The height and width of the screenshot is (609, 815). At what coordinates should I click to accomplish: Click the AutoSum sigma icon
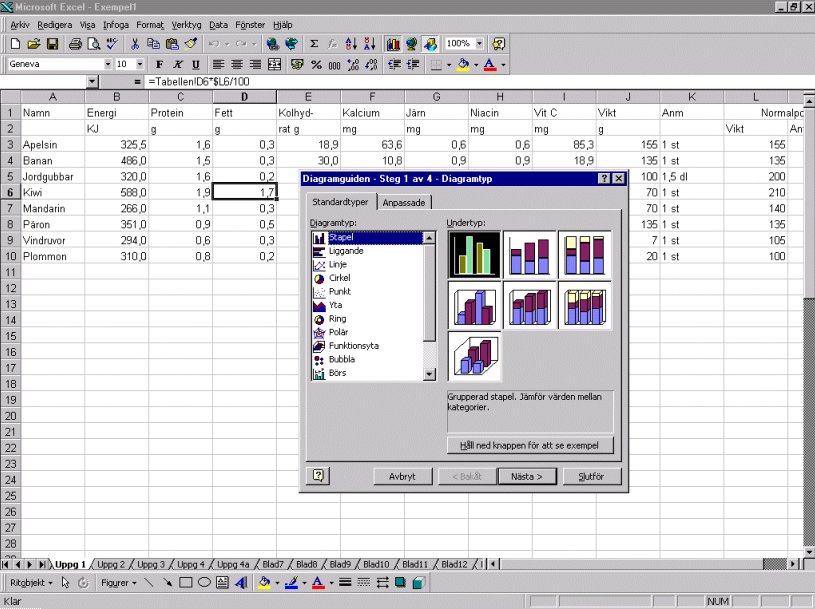click(x=314, y=44)
